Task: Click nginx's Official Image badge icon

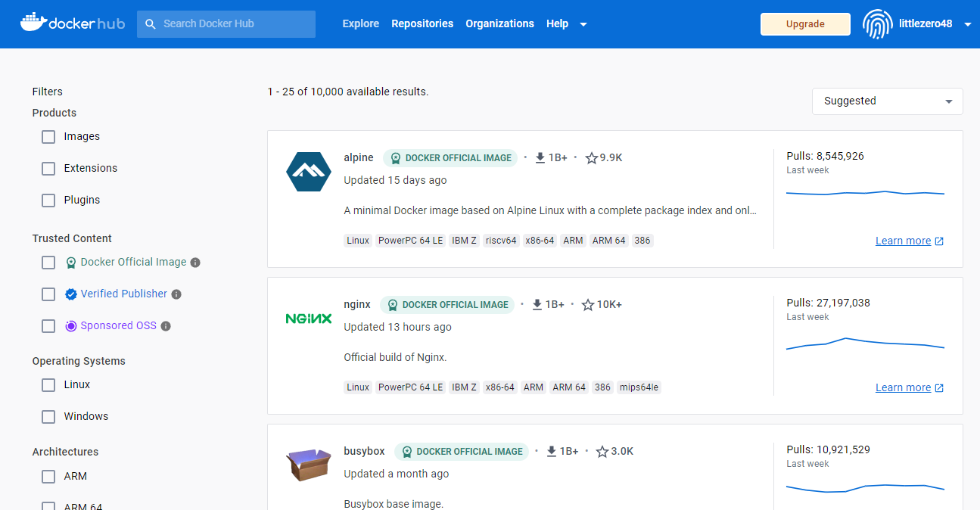Action: [392, 305]
